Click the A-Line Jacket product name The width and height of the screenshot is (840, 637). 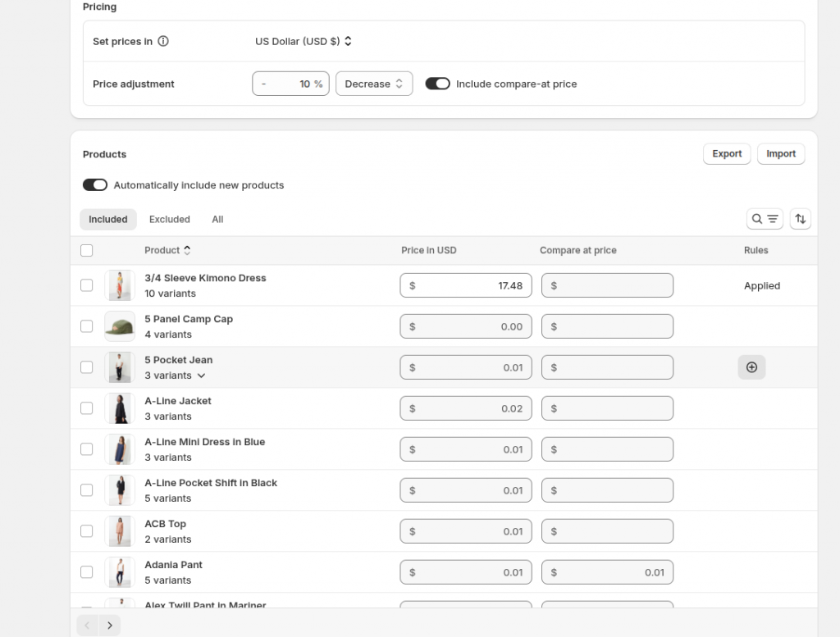coord(178,401)
